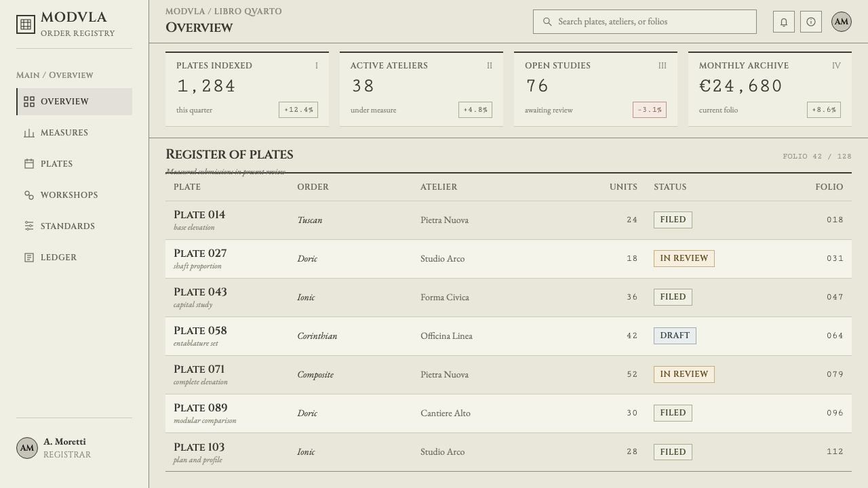Click Cantiere Alto atelier cell

(445, 413)
